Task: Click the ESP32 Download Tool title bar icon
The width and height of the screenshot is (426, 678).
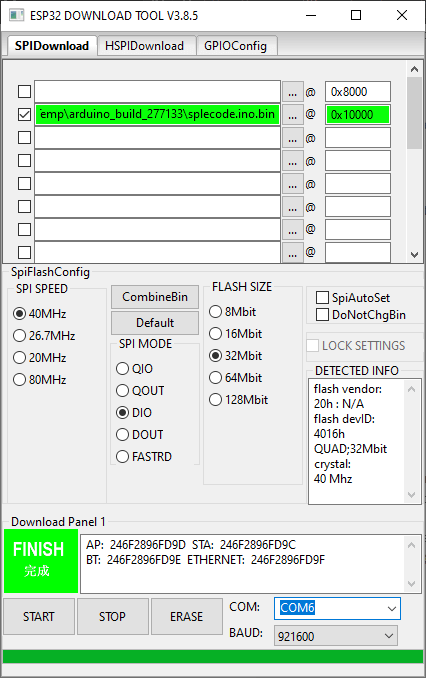Action: (x=16, y=15)
